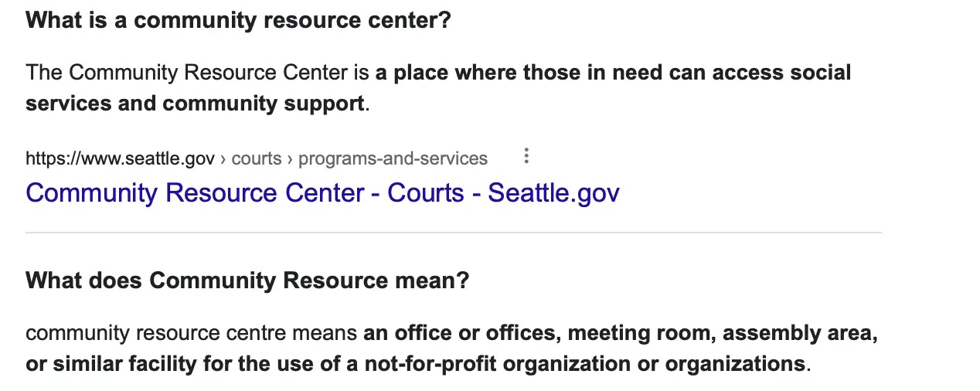
Task: Click the word "Seattle.gov" in the blue result title
Action: pyautogui.click(x=553, y=192)
